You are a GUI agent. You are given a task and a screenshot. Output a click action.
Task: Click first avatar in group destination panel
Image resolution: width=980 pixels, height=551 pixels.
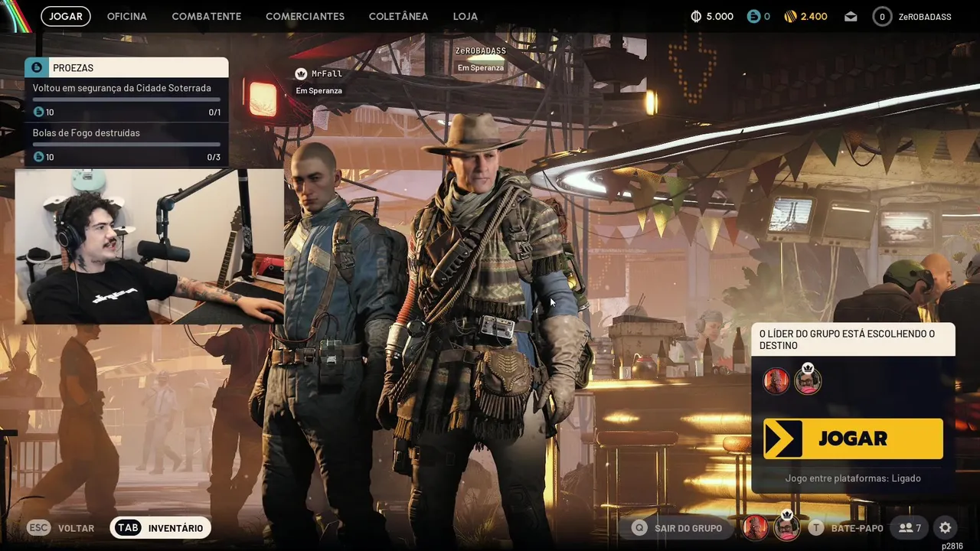click(x=776, y=380)
